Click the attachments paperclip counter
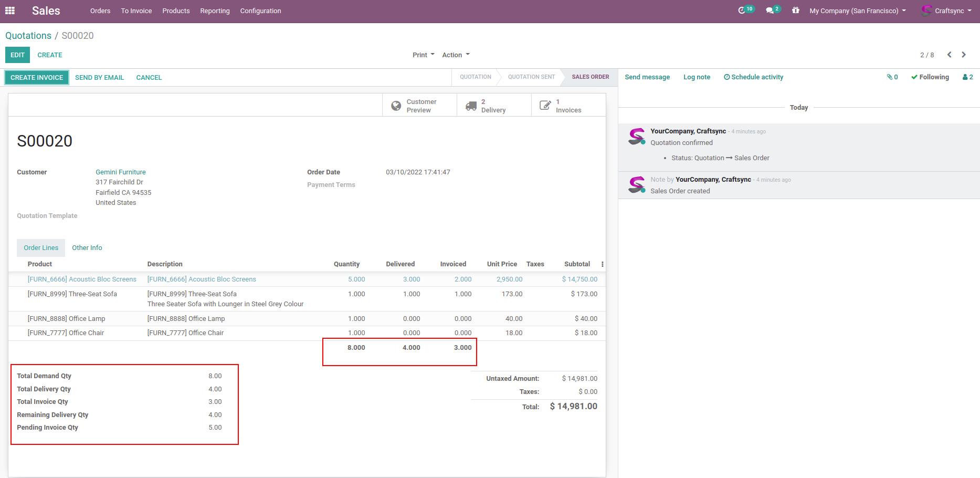 pyautogui.click(x=892, y=77)
